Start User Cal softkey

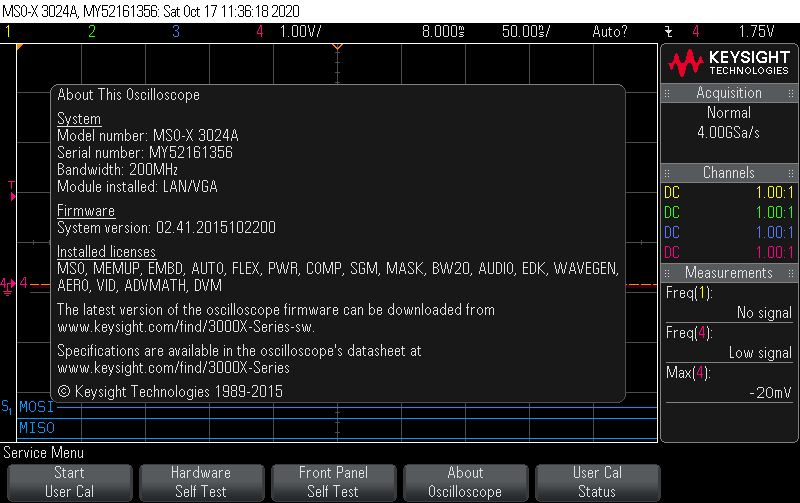click(69, 482)
